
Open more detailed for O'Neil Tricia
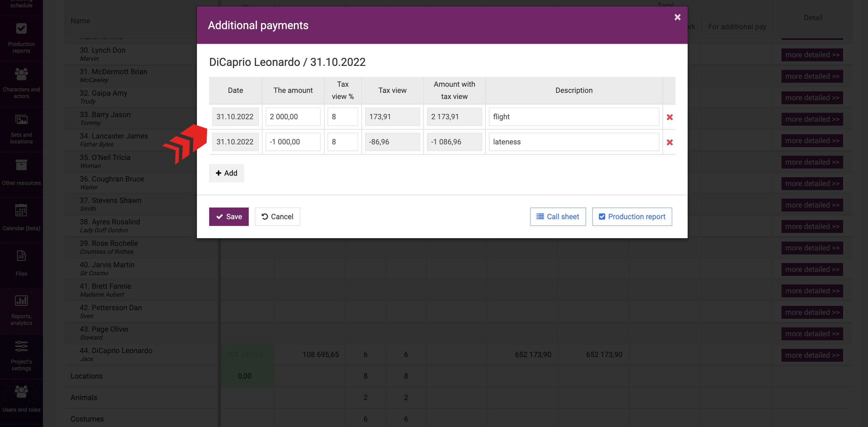pos(812,162)
